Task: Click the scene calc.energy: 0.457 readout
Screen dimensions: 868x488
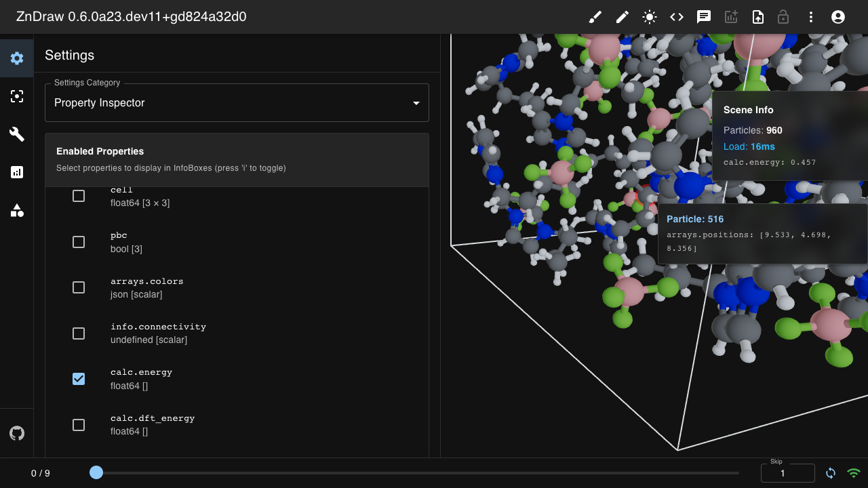Action: pyautogui.click(x=770, y=162)
